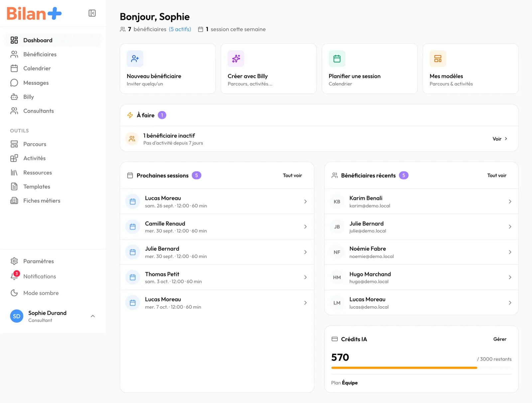The height and width of the screenshot is (403, 532).
Task: Open the Dashboard menu item
Action: (x=53, y=40)
